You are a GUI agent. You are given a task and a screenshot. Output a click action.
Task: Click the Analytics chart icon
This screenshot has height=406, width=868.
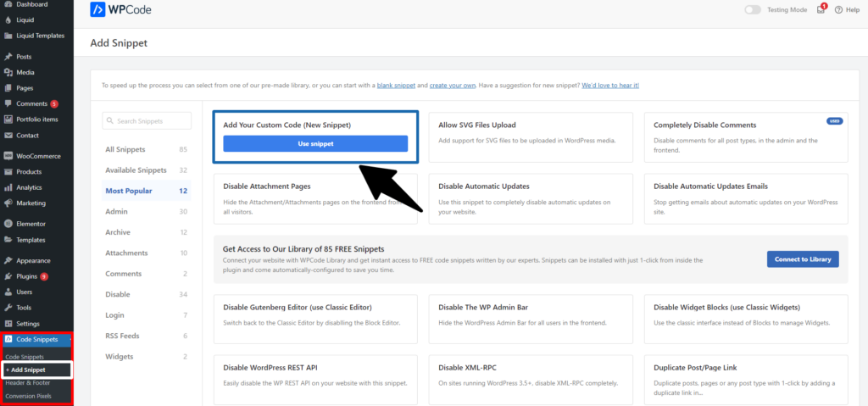click(x=8, y=187)
